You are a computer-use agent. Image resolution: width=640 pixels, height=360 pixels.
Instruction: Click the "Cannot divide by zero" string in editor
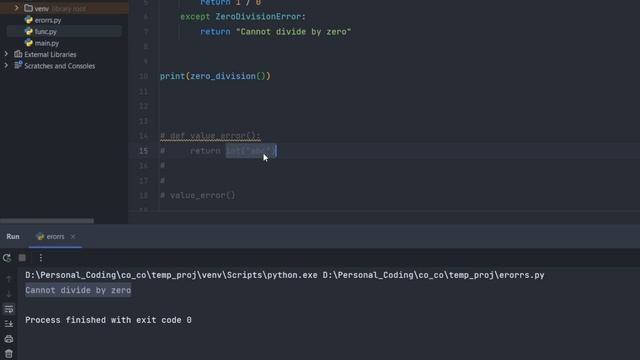293,32
